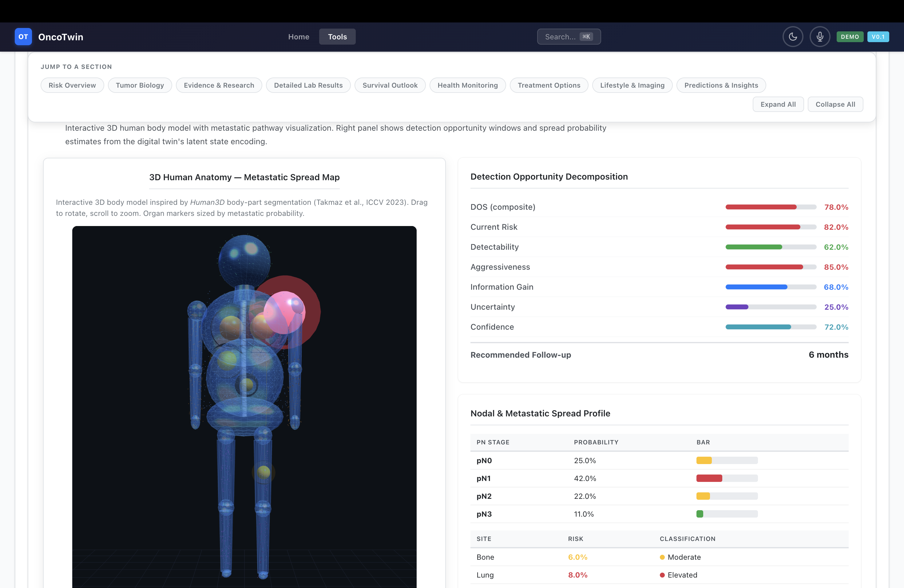Jump to Treatment Options section
Viewport: 904px width, 588px height.
pyautogui.click(x=549, y=85)
